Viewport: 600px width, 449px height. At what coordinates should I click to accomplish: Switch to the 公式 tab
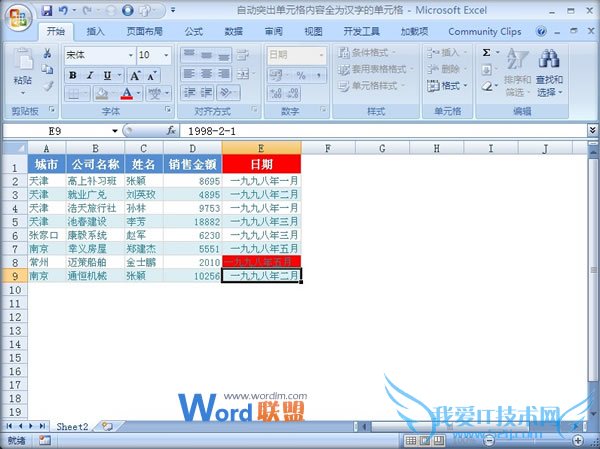pos(194,31)
